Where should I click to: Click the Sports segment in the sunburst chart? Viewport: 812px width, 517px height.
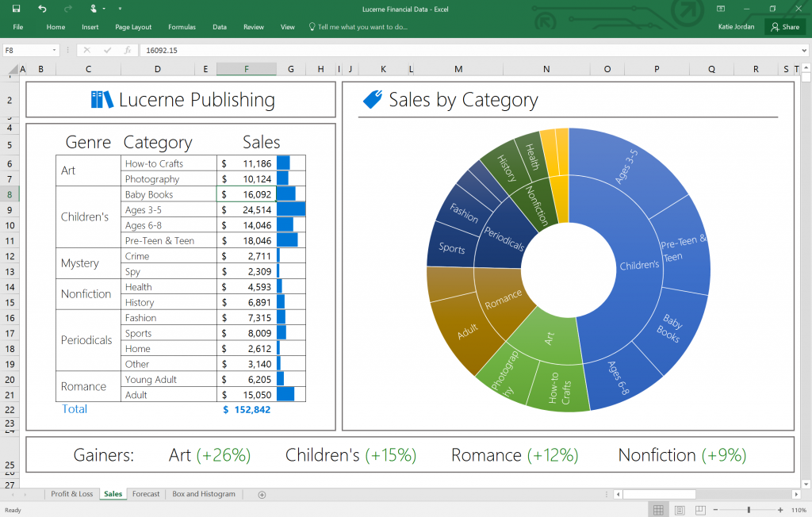tap(451, 247)
